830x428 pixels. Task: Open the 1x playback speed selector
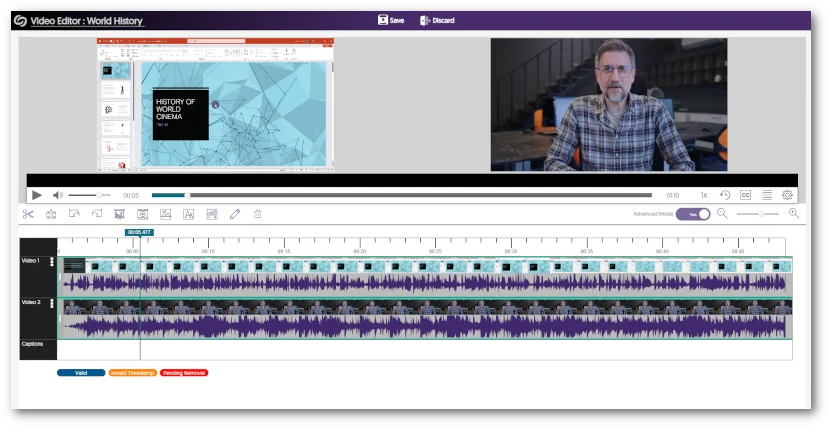704,196
